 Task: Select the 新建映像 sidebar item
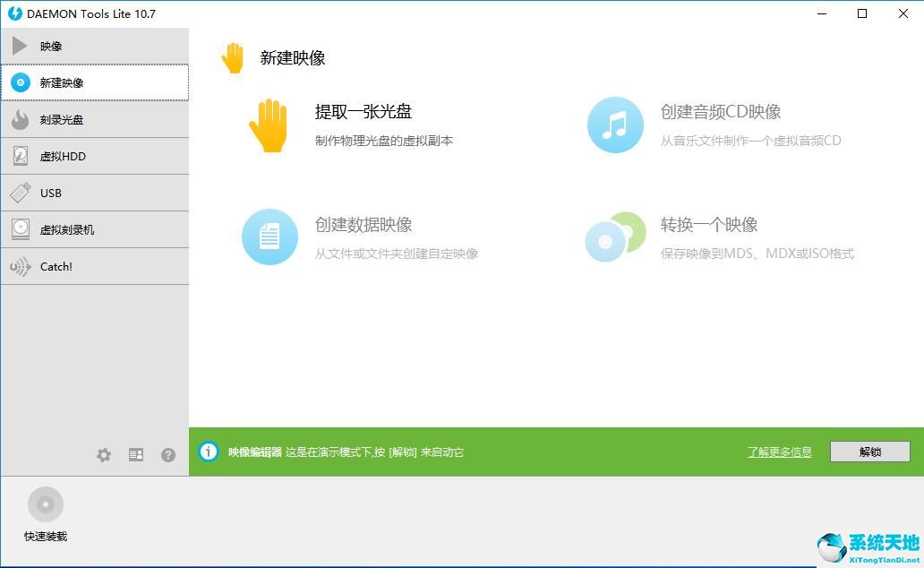95,82
